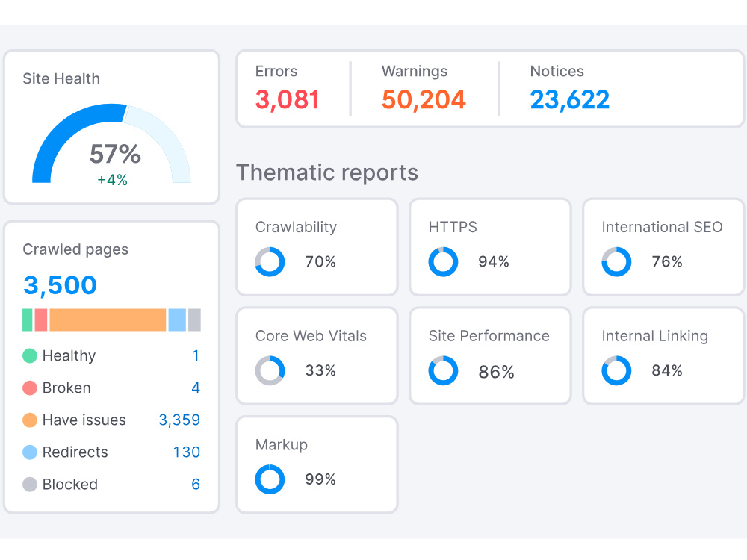Click the HTTPS donut chart icon
The height and width of the screenshot is (560, 747).
pyautogui.click(x=443, y=261)
